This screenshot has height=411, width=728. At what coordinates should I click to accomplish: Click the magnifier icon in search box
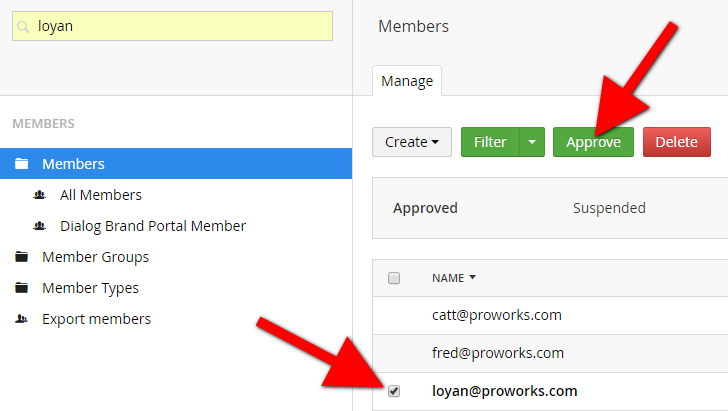(x=24, y=27)
